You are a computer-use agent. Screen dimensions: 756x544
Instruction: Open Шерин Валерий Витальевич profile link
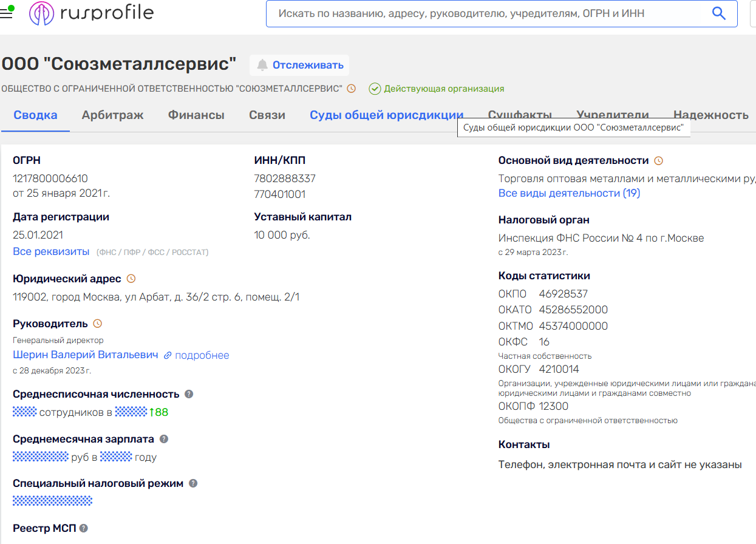coord(86,355)
